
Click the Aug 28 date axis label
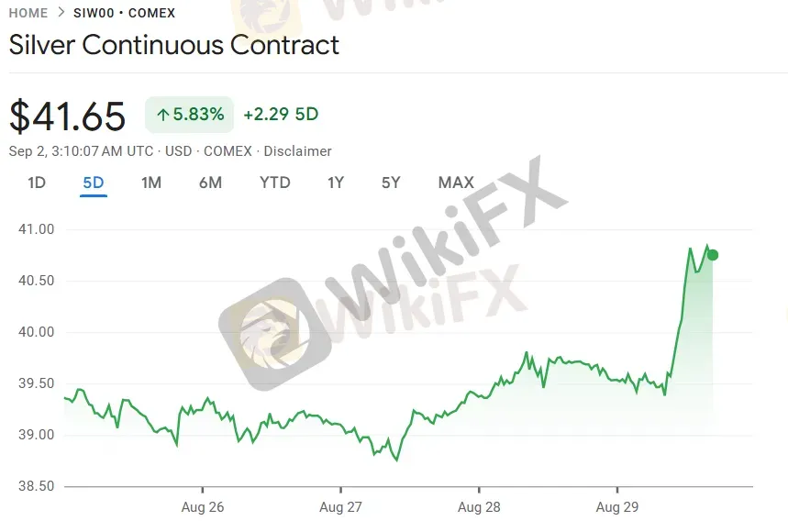click(479, 507)
